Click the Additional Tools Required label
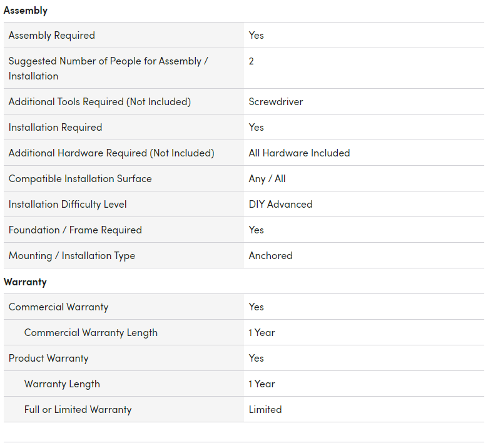The width and height of the screenshot is (488, 448). (99, 101)
